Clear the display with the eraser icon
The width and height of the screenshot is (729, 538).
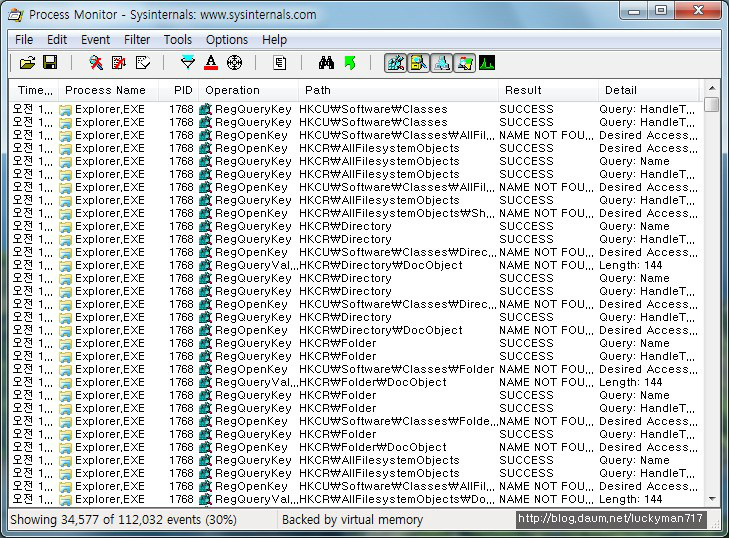point(142,63)
